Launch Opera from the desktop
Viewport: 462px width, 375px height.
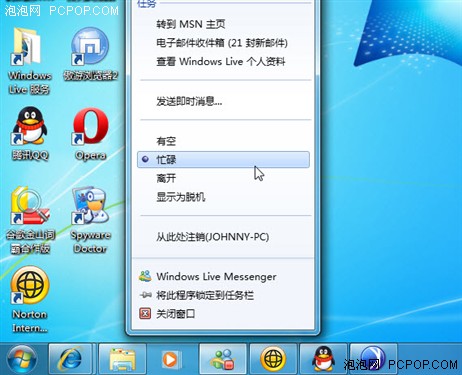click(90, 133)
